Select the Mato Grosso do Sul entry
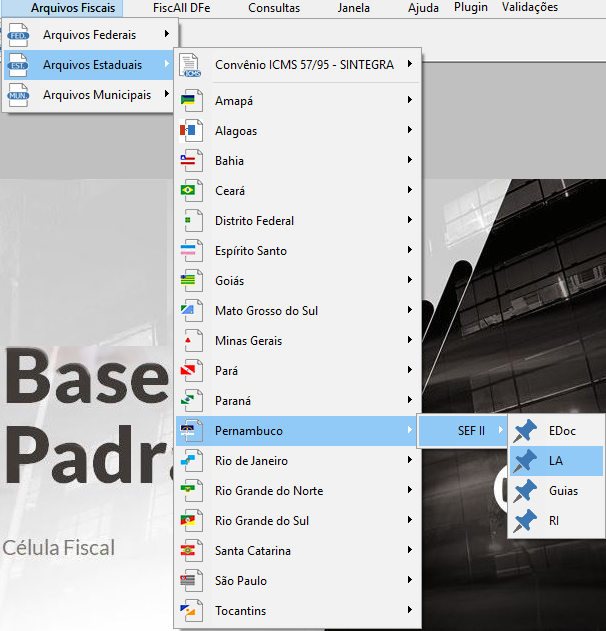The height and width of the screenshot is (631, 606). 297,310
